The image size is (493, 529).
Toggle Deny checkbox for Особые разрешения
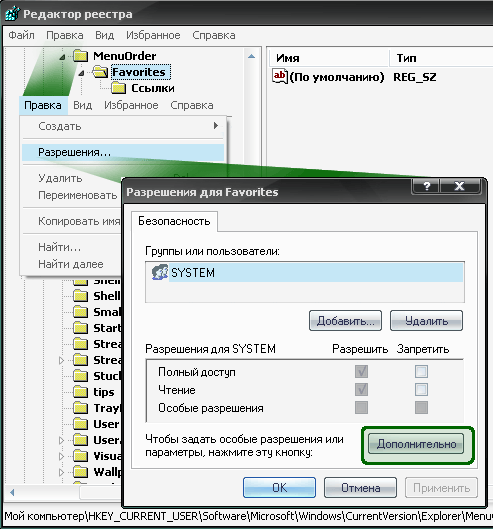coord(421,407)
